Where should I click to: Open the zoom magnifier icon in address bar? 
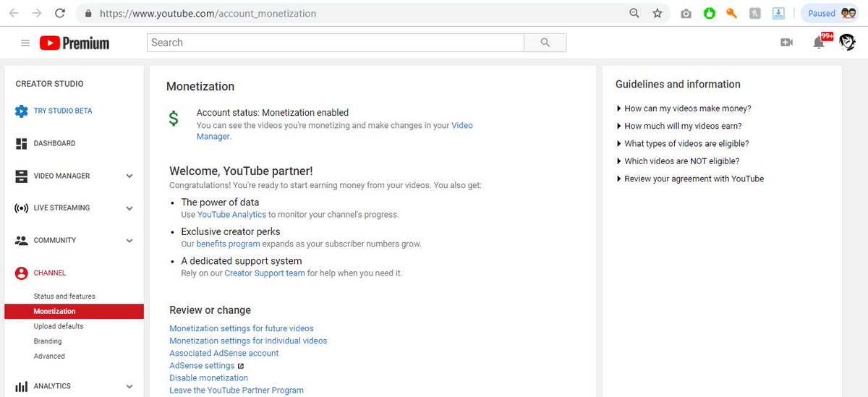tap(634, 13)
